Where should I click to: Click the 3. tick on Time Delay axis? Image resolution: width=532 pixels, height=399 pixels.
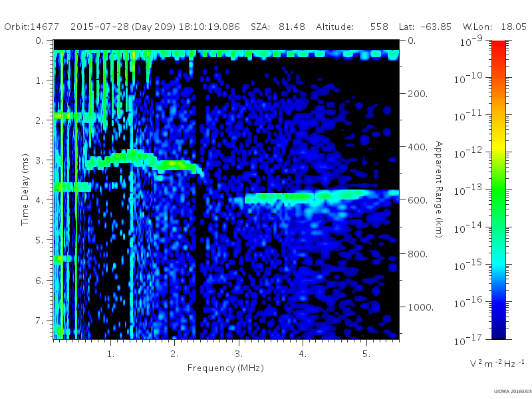click(x=40, y=160)
